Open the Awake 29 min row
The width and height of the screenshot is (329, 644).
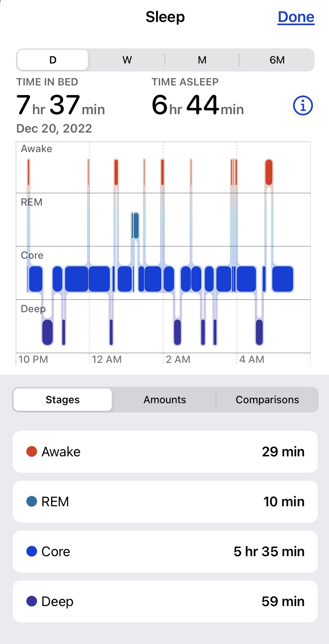[x=165, y=452]
